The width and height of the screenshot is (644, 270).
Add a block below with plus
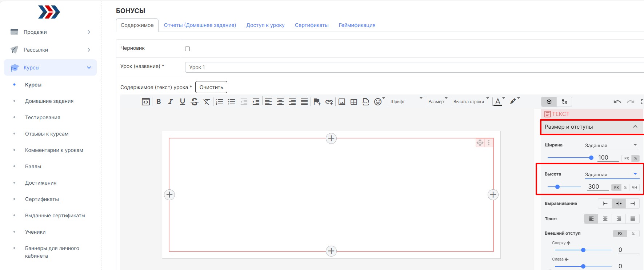(x=331, y=251)
